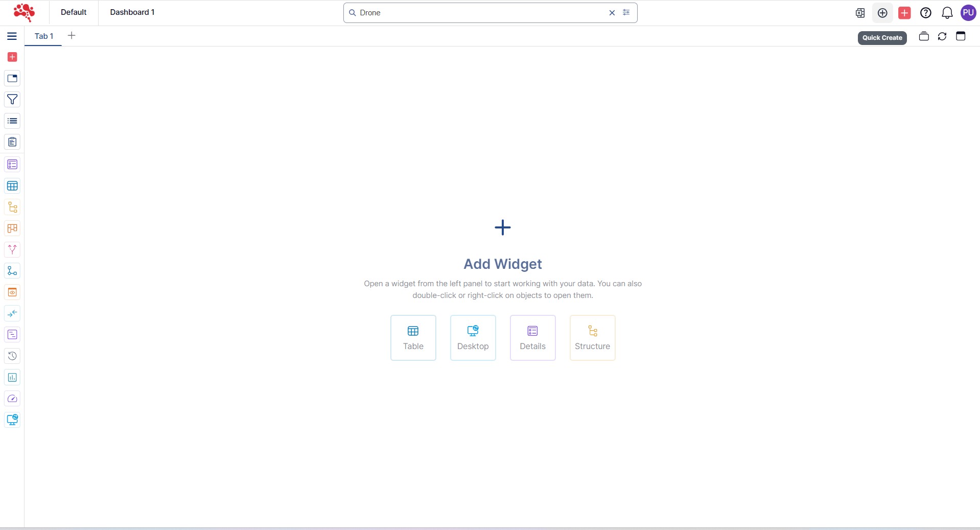Screen dimensions: 980x530
Task: Toggle the hamburger menu sidebar
Action: click(12, 36)
